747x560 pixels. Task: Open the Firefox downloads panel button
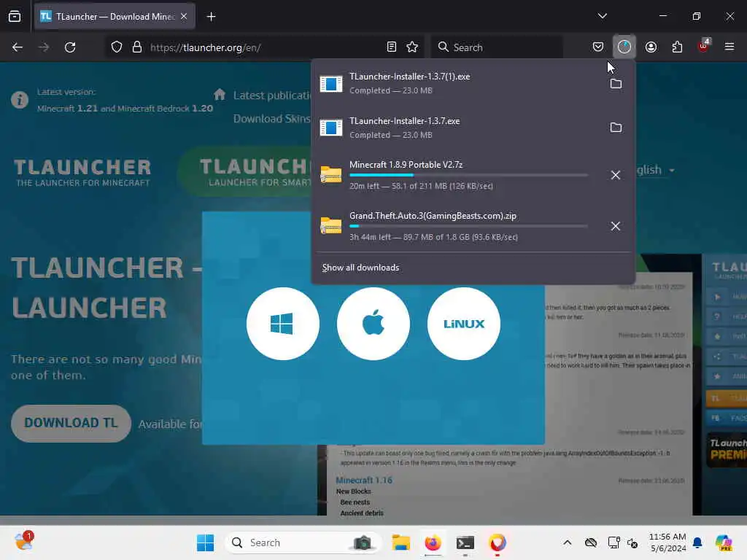624,47
